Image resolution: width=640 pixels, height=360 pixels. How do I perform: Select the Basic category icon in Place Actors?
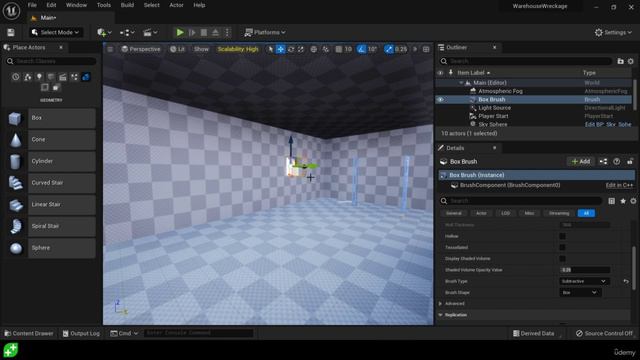click(x=27, y=77)
